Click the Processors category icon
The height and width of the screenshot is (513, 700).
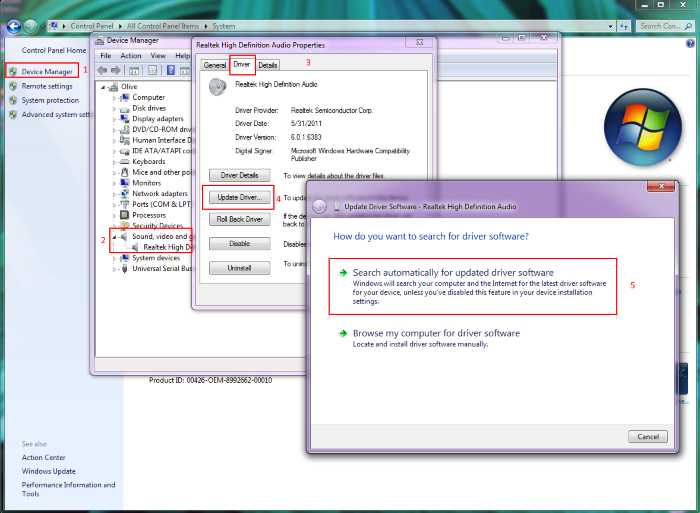[125, 215]
